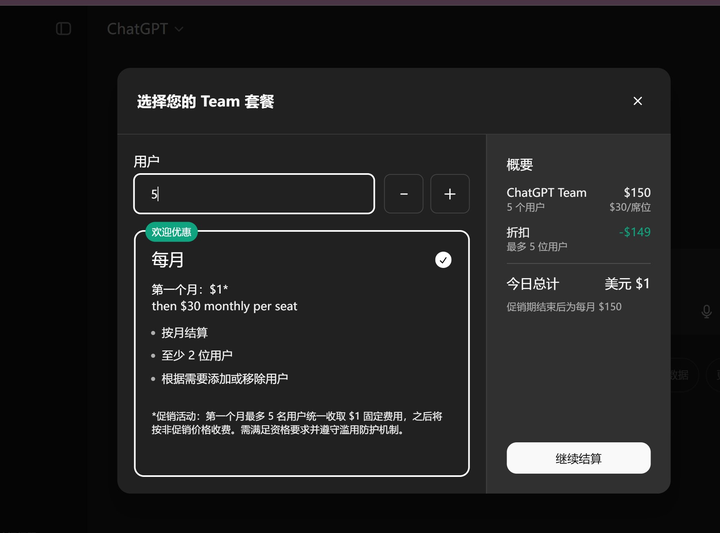The image size is (720, 533).
Task: Click the $150 subtotal amount
Action: coord(637,192)
